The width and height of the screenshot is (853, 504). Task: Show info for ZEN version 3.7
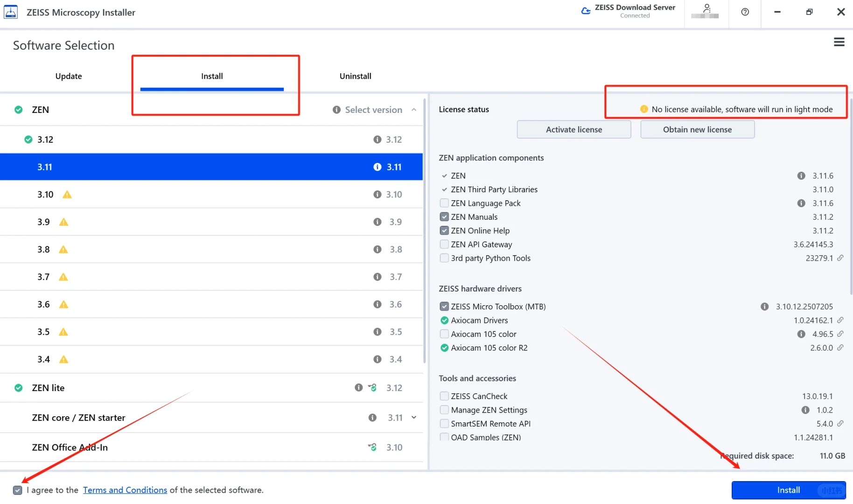[x=377, y=277]
